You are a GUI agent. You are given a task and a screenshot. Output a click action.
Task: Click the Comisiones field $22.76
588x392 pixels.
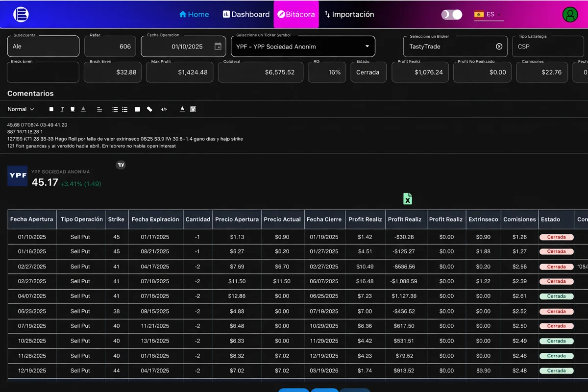pos(543,72)
